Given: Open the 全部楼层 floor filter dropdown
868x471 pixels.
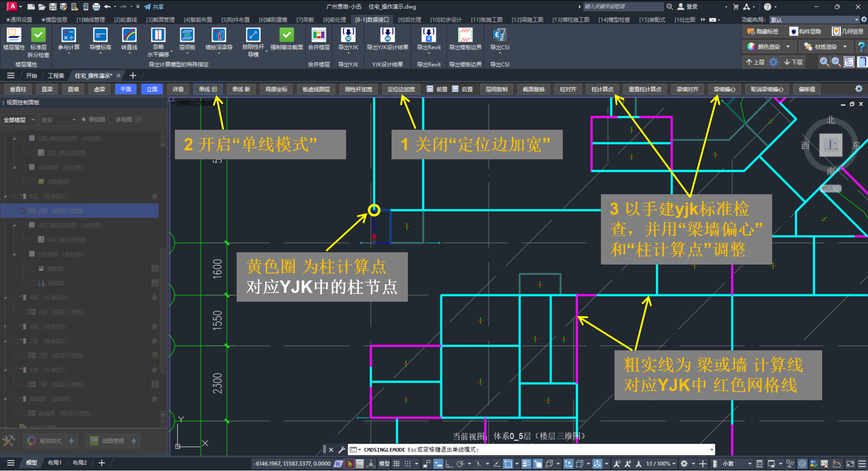Looking at the screenshot, I should [19, 120].
